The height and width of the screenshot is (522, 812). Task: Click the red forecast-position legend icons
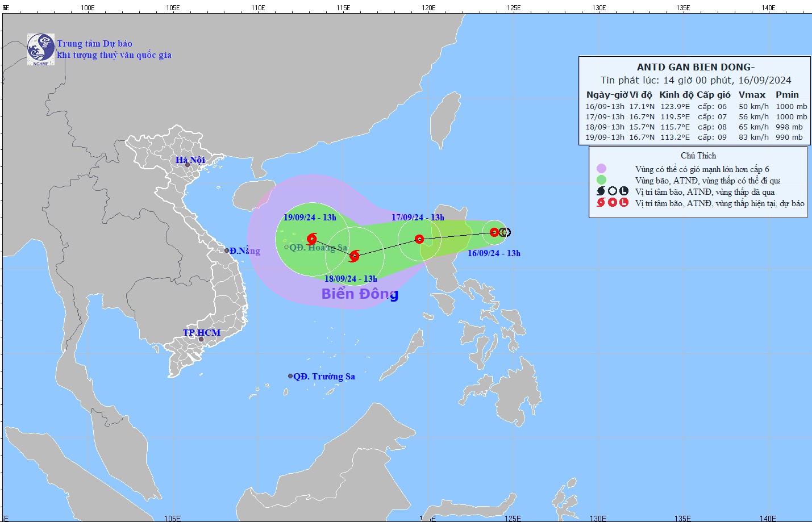click(612, 203)
